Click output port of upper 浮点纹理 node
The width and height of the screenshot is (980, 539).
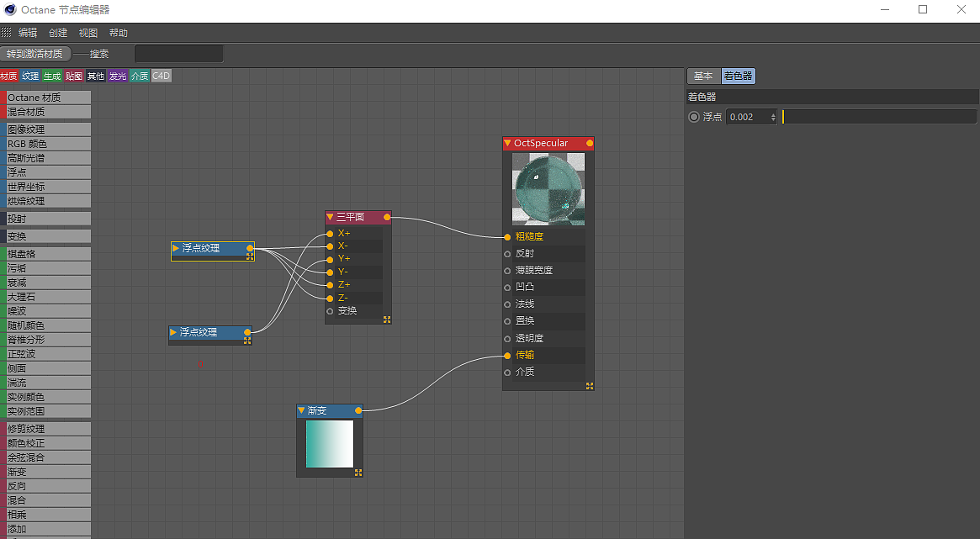(x=250, y=248)
